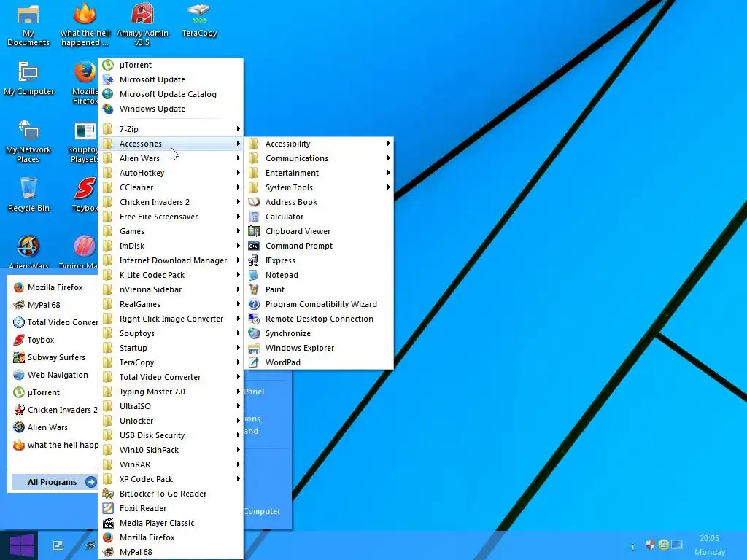Open the Typing Master 7.0 folder

pyautogui.click(x=171, y=392)
